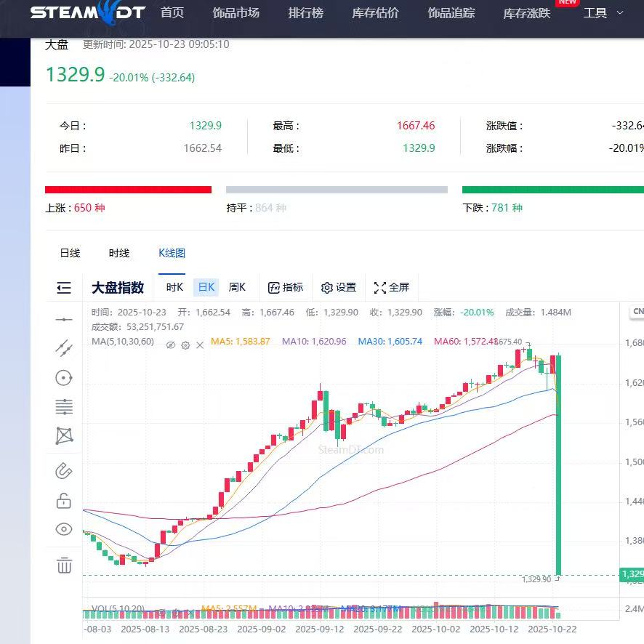Pick the wave pattern drawing tool
Viewport: 644px width, 644px height.
coord(64,436)
